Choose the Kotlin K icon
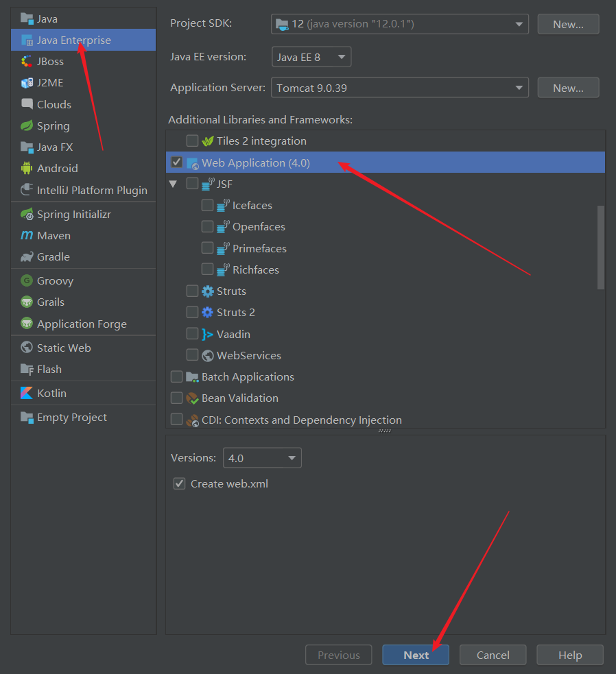Viewport: 616px width, 674px height. pos(27,393)
